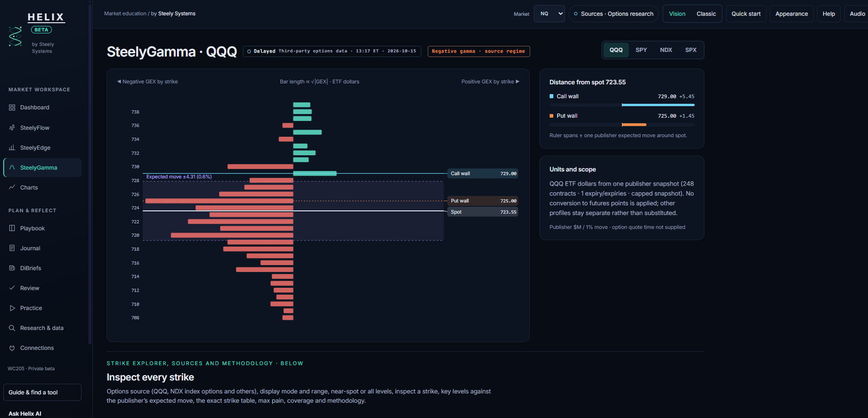The image size is (868, 418).
Task: Click the Practice play icon
Action: coord(12,308)
